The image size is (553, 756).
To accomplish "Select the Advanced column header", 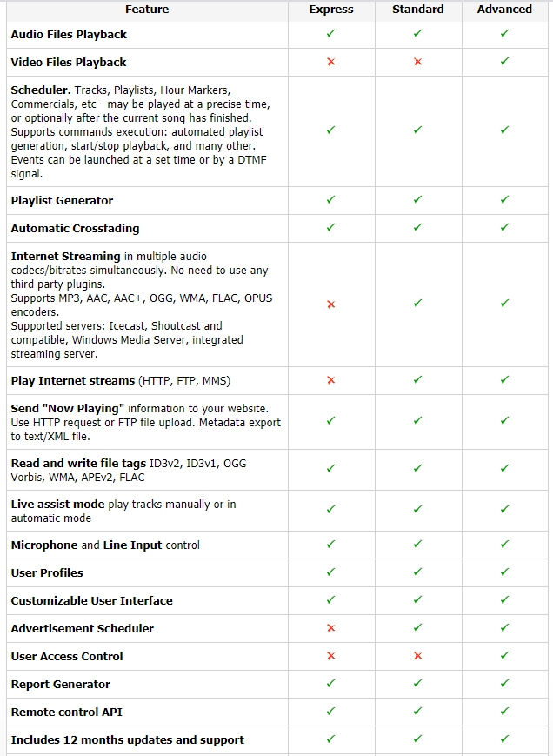I will pos(504,10).
